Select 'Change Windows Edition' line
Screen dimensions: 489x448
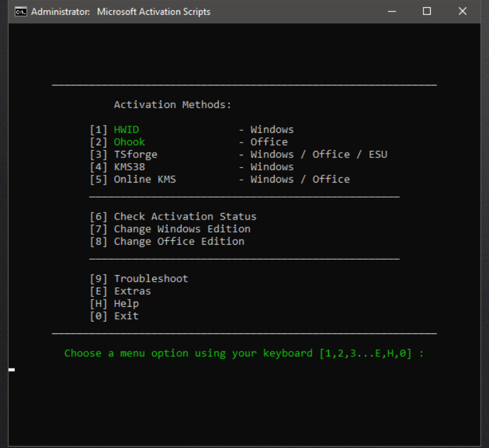(x=182, y=229)
